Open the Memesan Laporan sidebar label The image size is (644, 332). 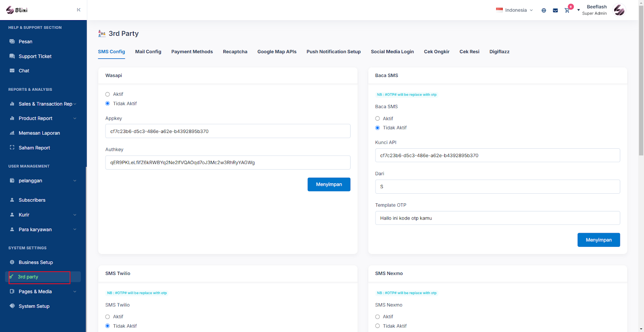[39, 133]
